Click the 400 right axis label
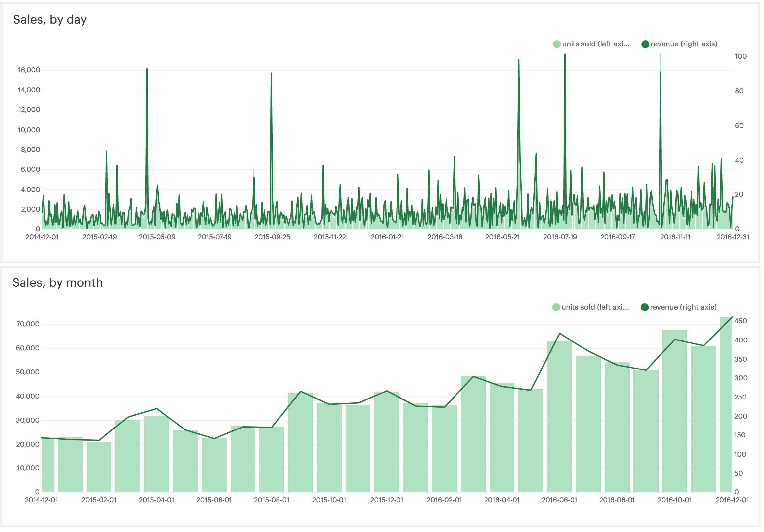 740,340
